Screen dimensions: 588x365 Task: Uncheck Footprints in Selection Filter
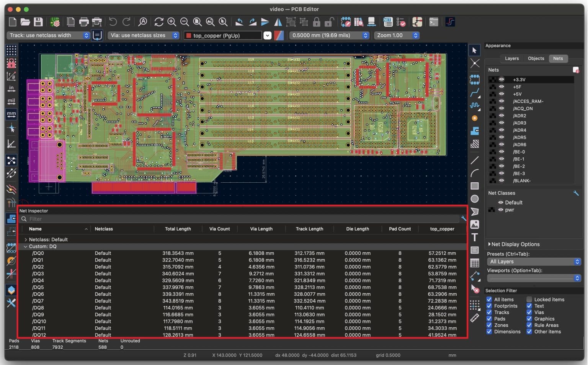coord(489,306)
